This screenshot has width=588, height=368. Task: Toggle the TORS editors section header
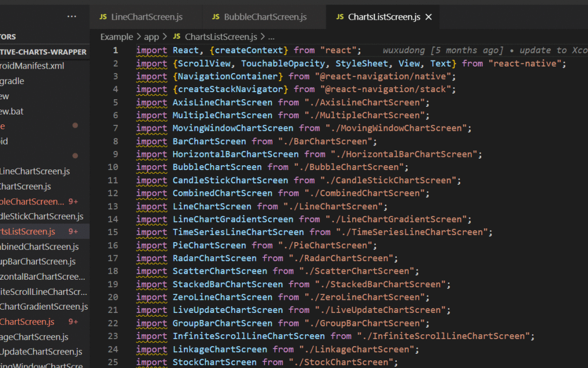45,37
